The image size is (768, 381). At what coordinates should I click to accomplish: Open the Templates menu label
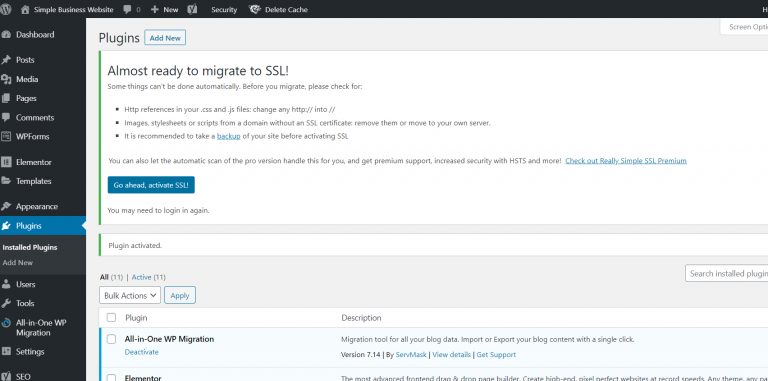[33, 181]
